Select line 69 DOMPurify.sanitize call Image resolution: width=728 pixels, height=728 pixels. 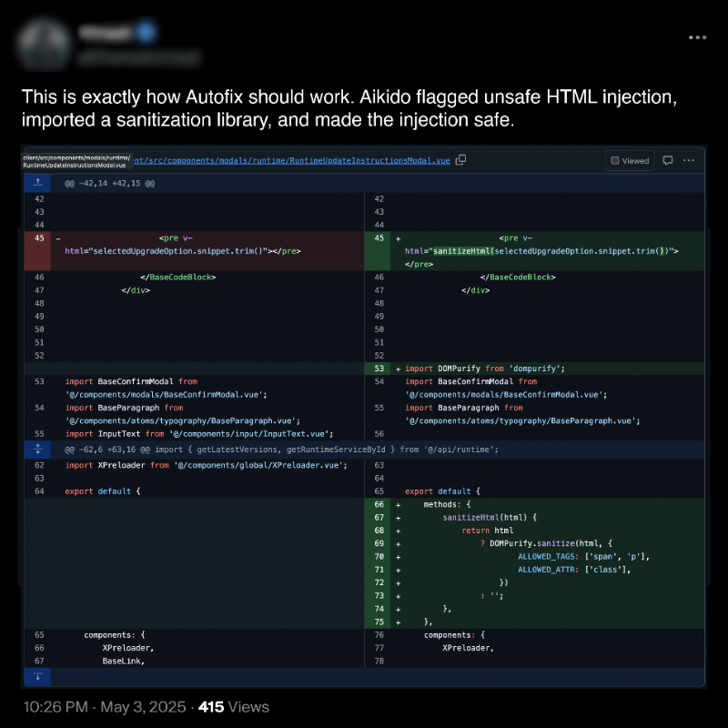point(547,543)
